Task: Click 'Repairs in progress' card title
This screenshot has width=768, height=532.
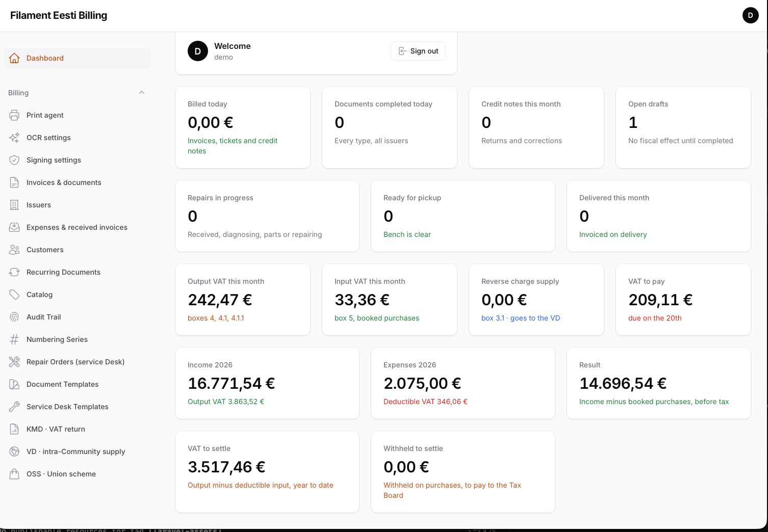Action: (x=220, y=198)
